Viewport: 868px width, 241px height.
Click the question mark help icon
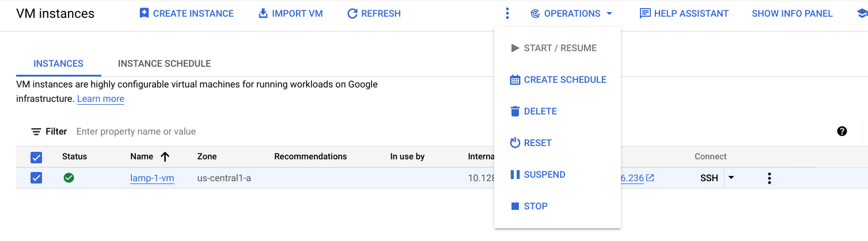842,132
